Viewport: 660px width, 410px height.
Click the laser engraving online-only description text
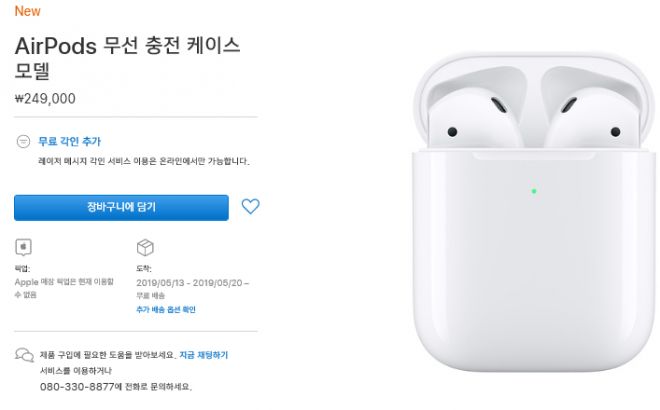tap(144, 161)
